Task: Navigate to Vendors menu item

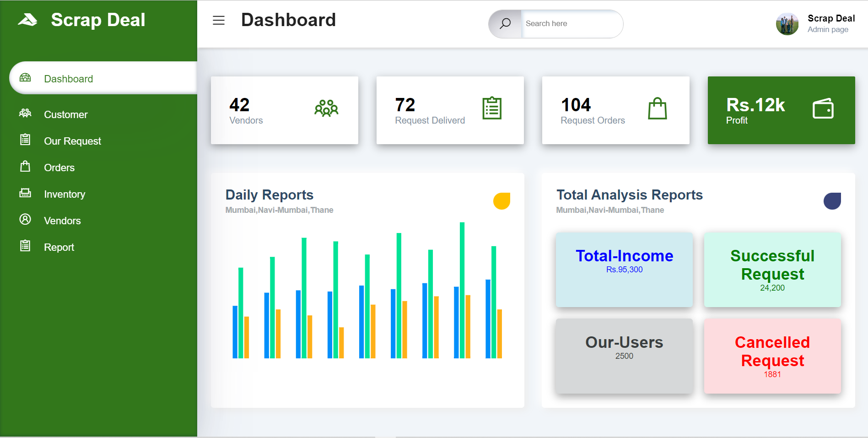Action: (62, 221)
